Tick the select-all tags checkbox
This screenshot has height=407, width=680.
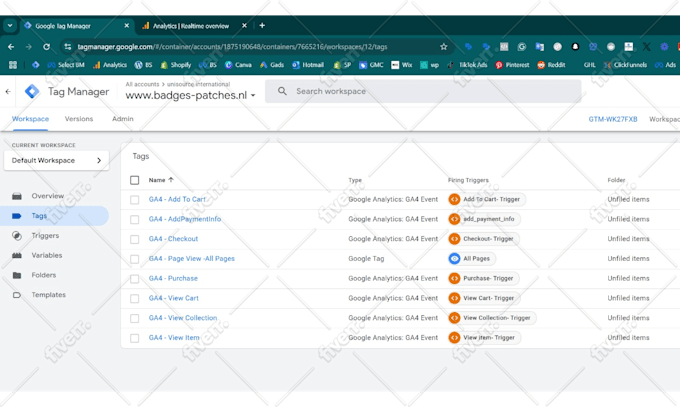coord(134,180)
